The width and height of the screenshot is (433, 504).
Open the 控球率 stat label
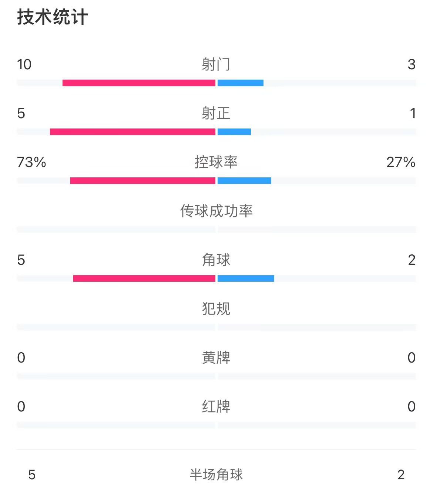coord(216,162)
